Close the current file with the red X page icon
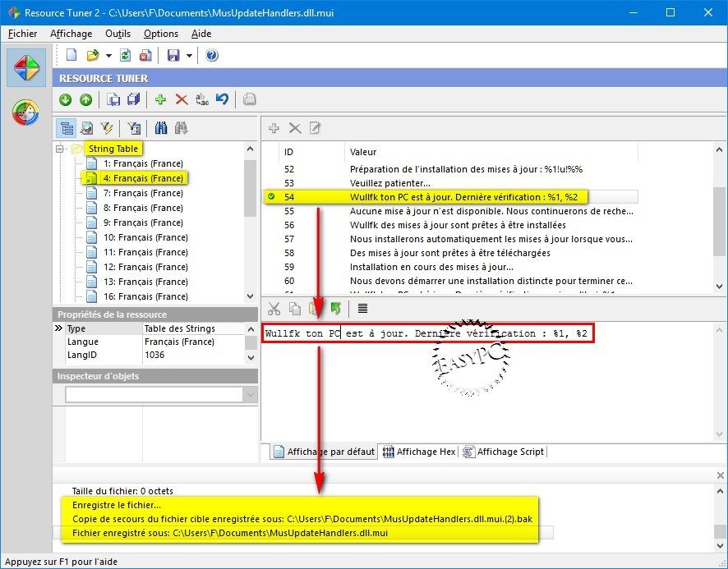This screenshot has height=569, width=728. pyautogui.click(x=145, y=55)
